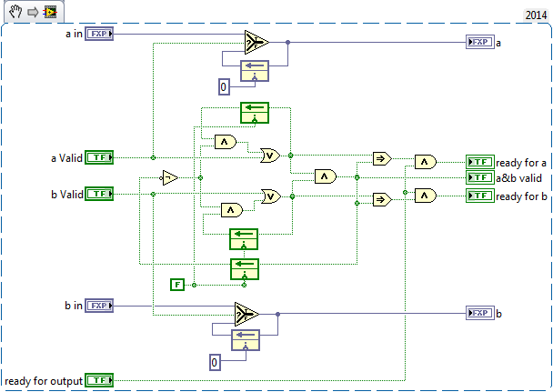Click the green feedback node just below the lower AND gate
The image size is (553, 392).
(x=244, y=239)
